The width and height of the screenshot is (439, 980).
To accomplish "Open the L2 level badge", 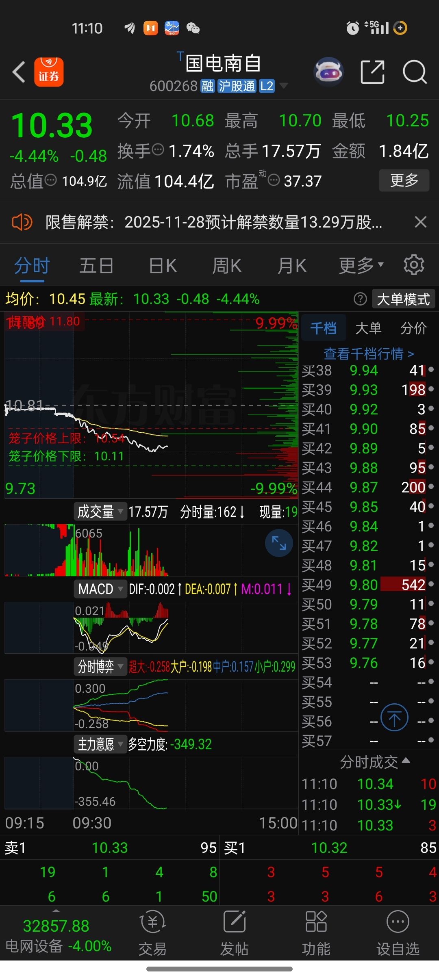I will pyautogui.click(x=267, y=86).
